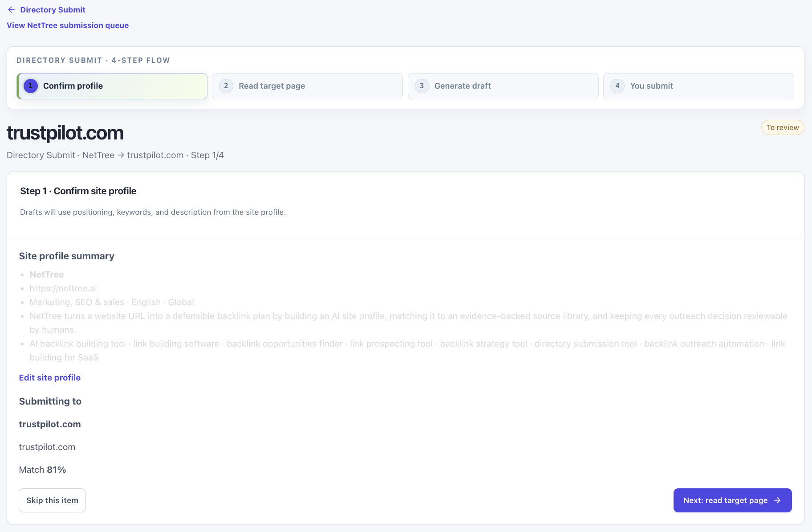Click the Submitting to heading
The width and height of the screenshot is (812, 532).
tap(50, 401)
